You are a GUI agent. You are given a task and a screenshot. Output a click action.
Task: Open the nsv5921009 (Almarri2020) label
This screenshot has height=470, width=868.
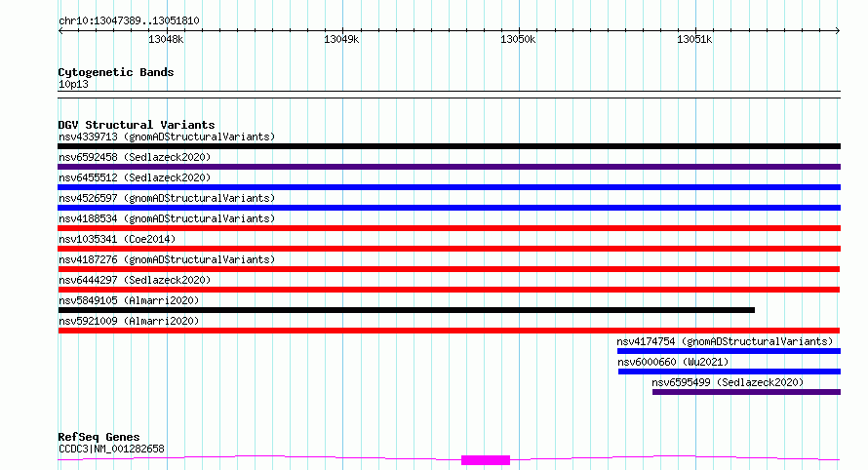click(x=129, y=321)
